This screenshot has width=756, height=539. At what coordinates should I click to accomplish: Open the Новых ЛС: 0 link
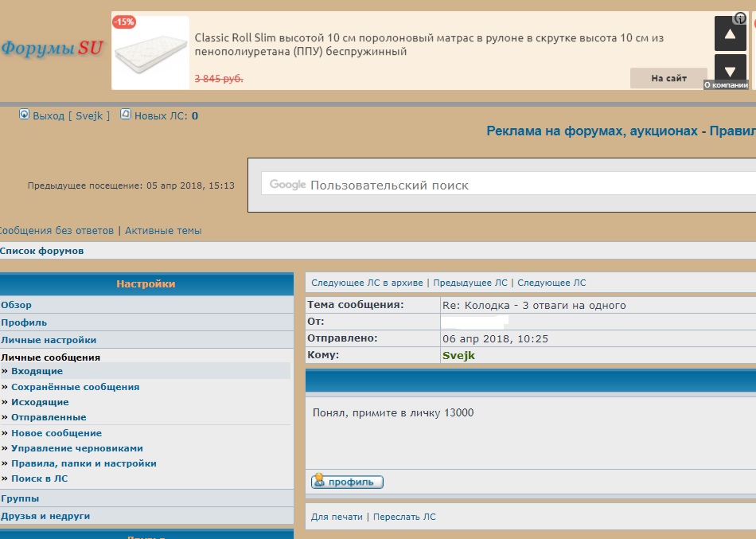166,115
